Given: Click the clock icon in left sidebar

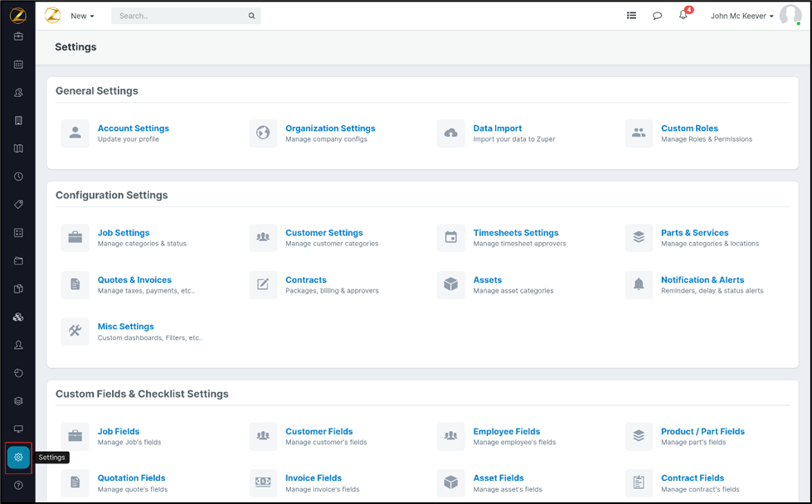Looking at the screenshot, I should [18, 177].
